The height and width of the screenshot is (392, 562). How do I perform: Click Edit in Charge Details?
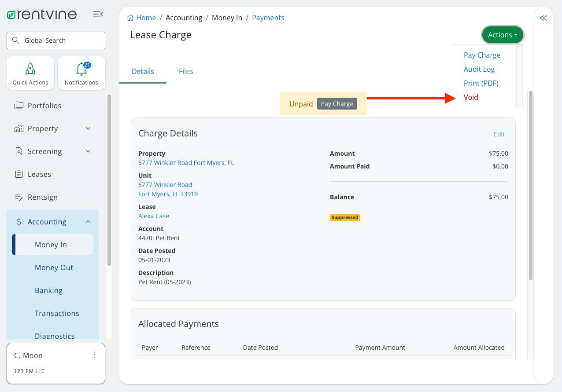(x=499, y=134)
